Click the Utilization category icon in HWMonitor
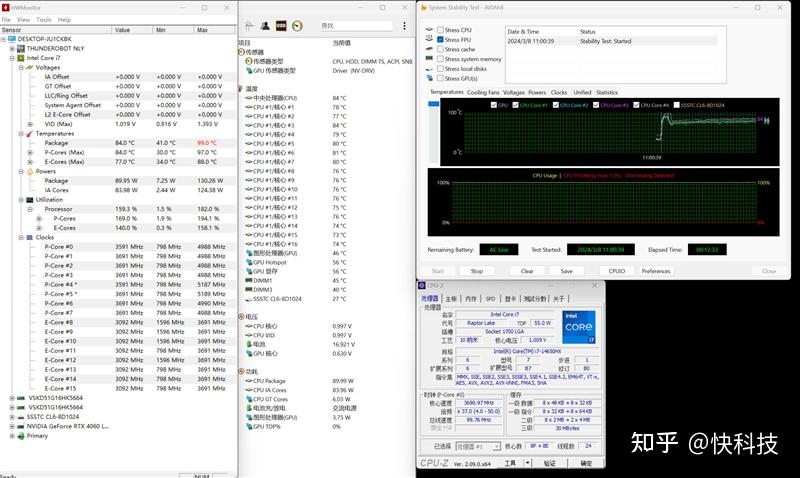Screen dimensions: 800x478 (x=30, y=200)
